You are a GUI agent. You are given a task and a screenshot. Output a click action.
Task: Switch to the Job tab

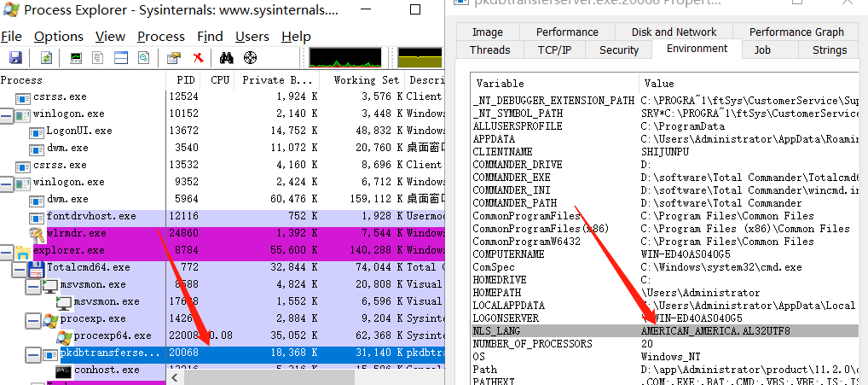762,50
